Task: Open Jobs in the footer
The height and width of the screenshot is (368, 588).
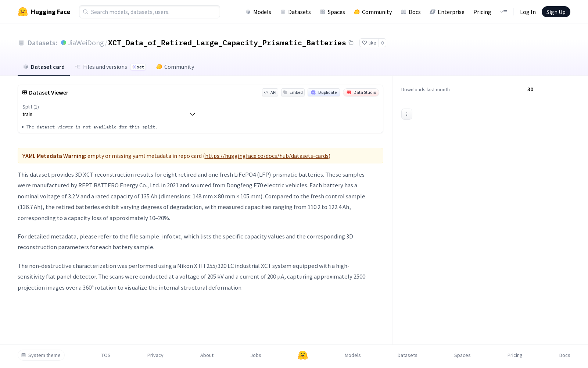Action: tap(256, 355)
